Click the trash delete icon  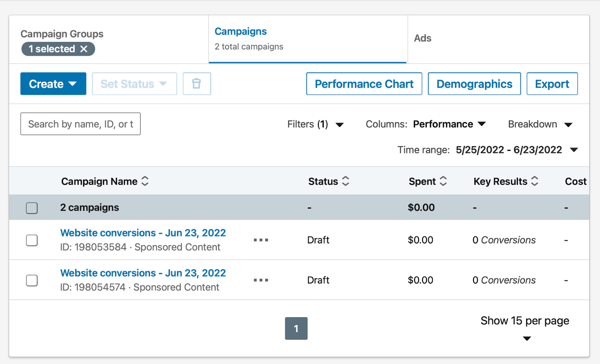(196, 84)
